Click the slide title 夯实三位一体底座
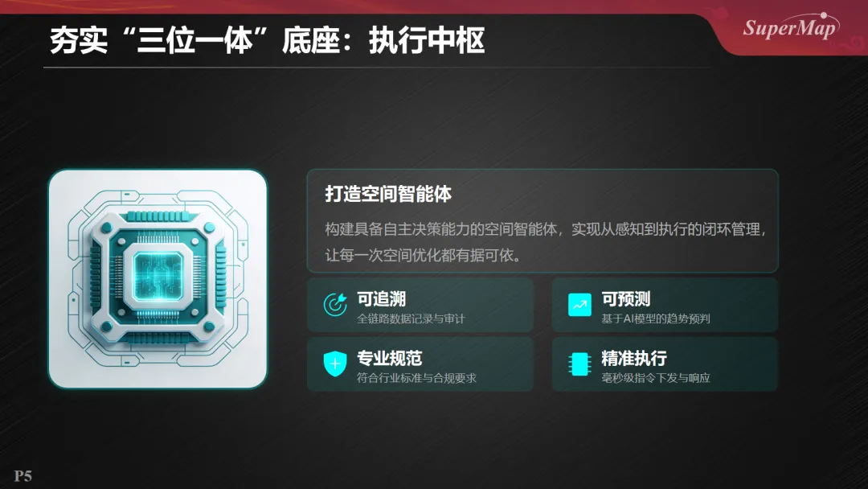Viewport: 868px width, 489px height. tap(268, 40)
